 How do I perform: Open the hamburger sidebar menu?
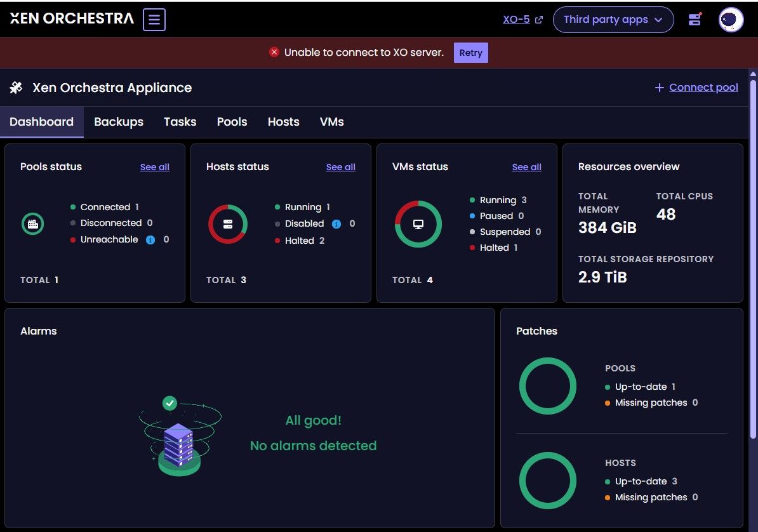pos(154,19)
